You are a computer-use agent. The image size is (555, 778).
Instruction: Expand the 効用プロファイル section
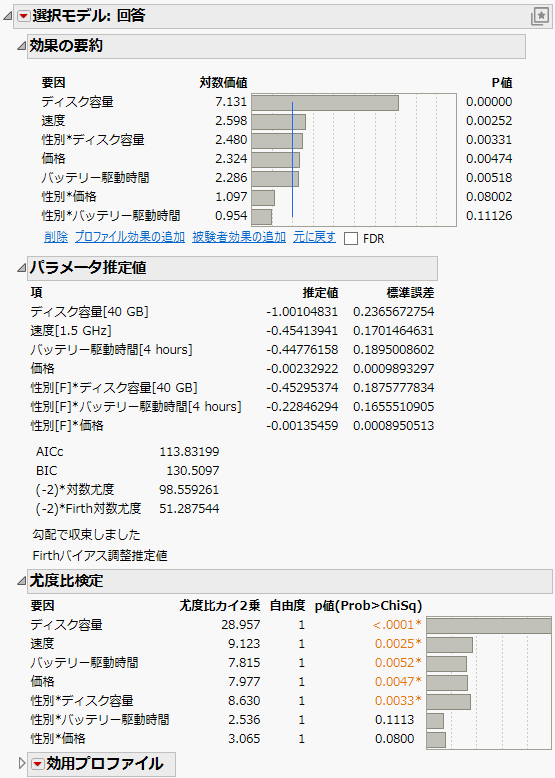(21, 764)
